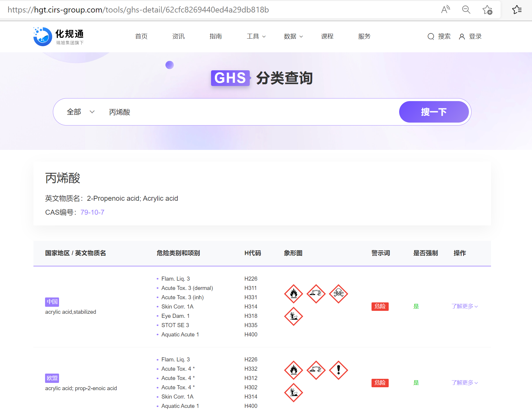Click the browser zoom-out magnifier icon
This screenshot has height=416, width=532.
[x=466, y=9]
